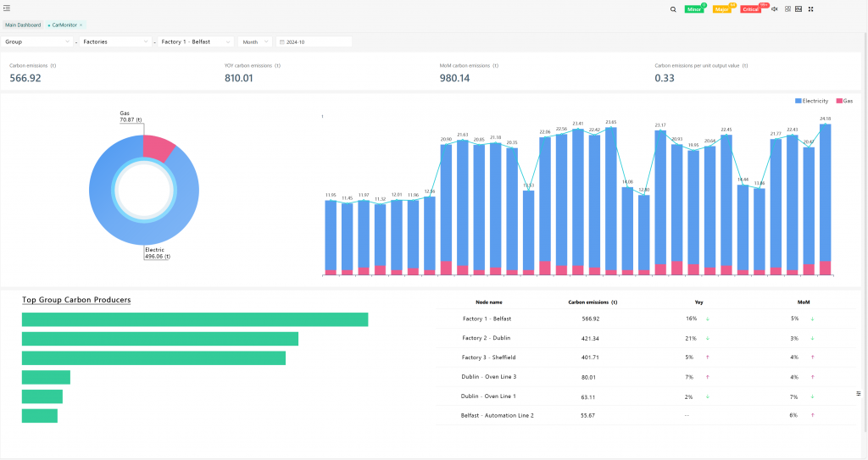Screen dimensions: 868x460
Task: Click the calendar icon in date field
Action: point(281,42)
